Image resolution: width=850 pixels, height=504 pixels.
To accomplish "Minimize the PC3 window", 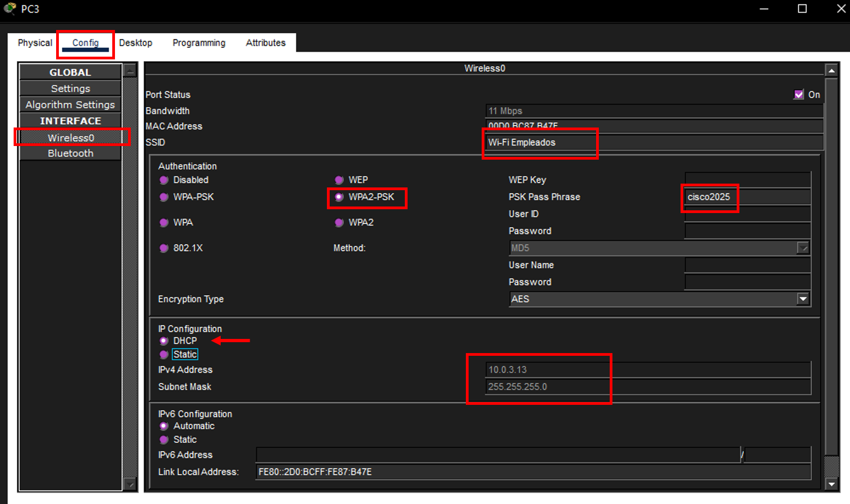I will coord(764,9).
